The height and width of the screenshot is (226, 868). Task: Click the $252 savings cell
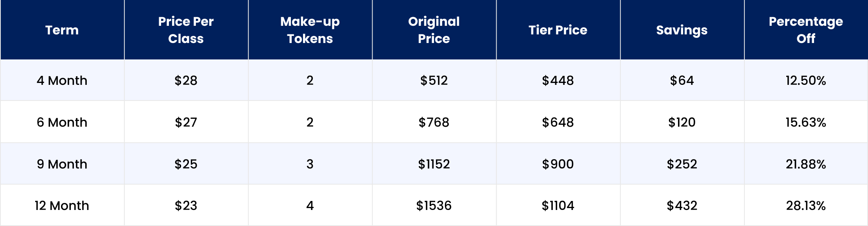click(x=682, y=164)
